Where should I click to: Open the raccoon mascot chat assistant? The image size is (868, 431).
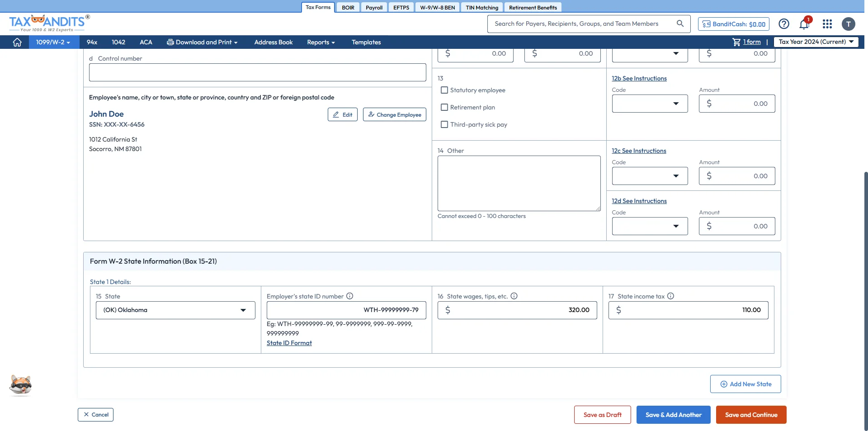(21, 385)
